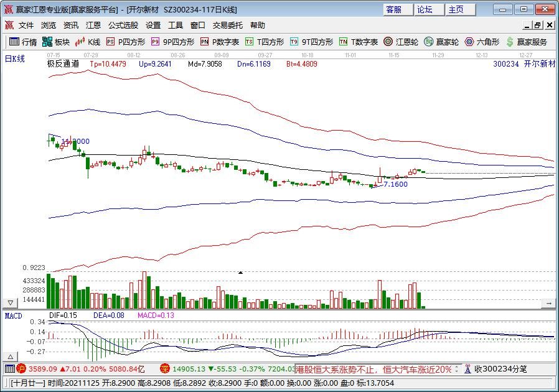Open the 公式选股 menu

[x=123, y=26]
